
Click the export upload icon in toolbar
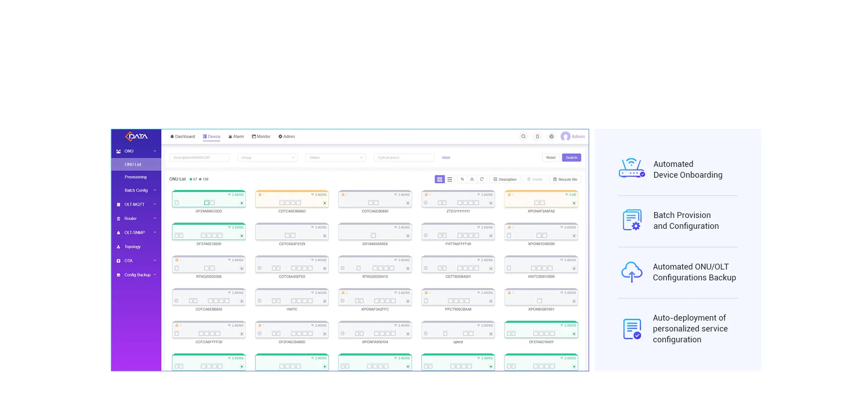point(472,180)
